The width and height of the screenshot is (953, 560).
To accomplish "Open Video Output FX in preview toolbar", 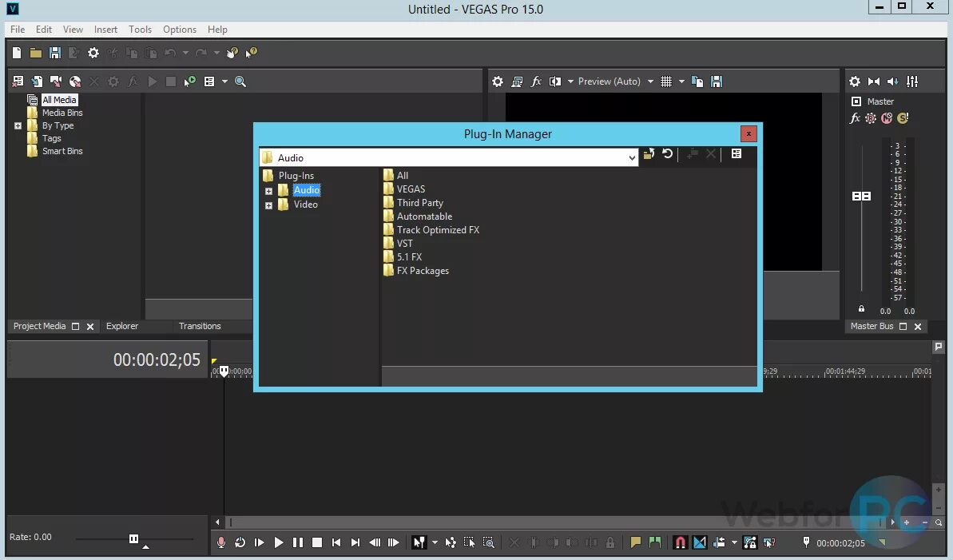I will pyautogui.click(x=536, y=81).
